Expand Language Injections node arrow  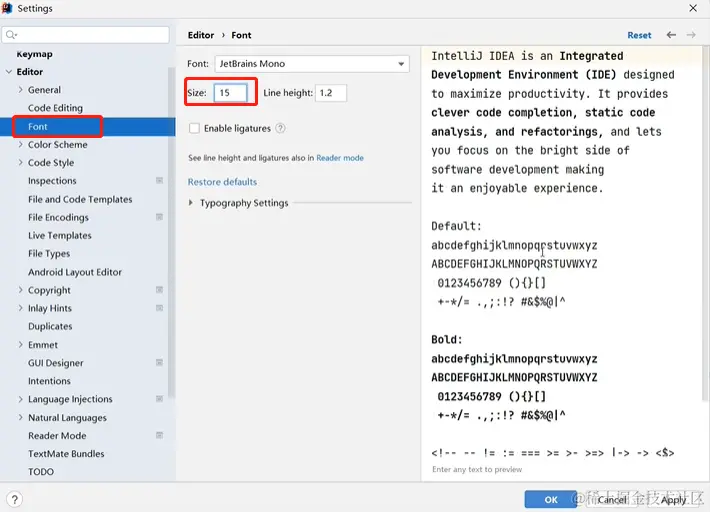coord(20,399)
